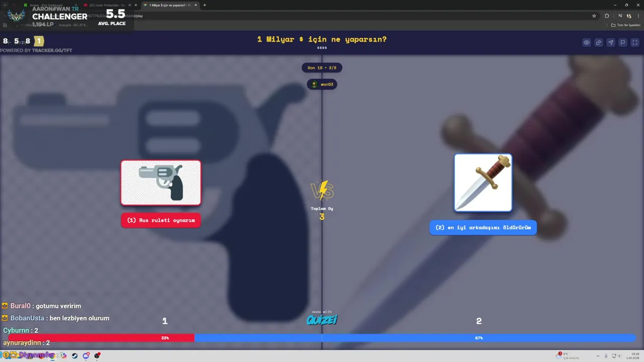Screen dimensions: 644x362
Task: Click the blue 67% vote bar
Action: pos(415,338)
